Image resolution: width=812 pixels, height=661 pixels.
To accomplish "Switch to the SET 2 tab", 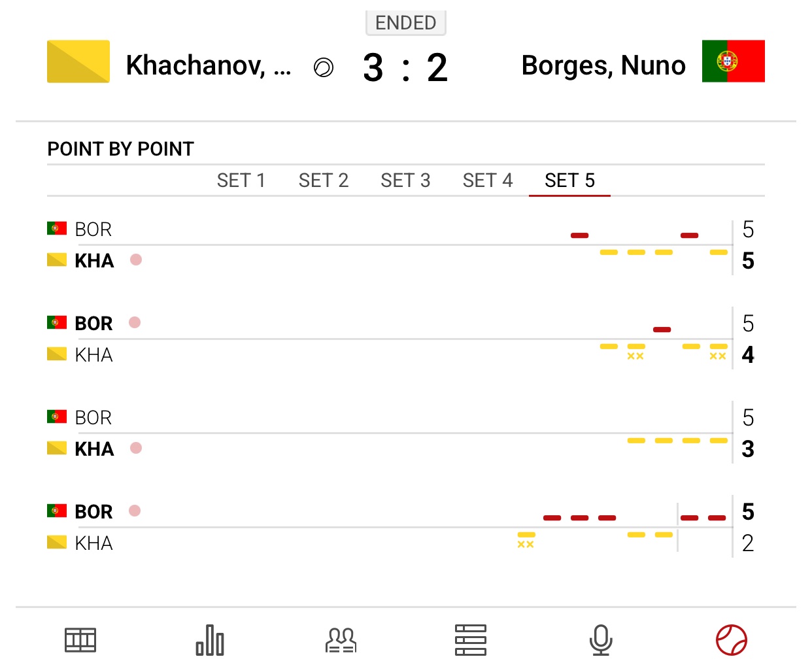I will 324,180.
